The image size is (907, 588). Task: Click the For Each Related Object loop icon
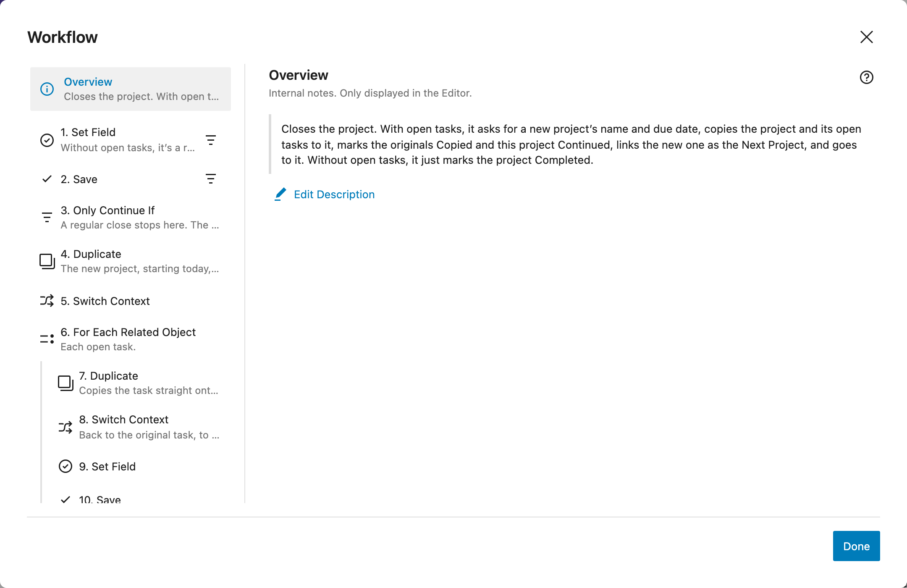coord(47,339)
